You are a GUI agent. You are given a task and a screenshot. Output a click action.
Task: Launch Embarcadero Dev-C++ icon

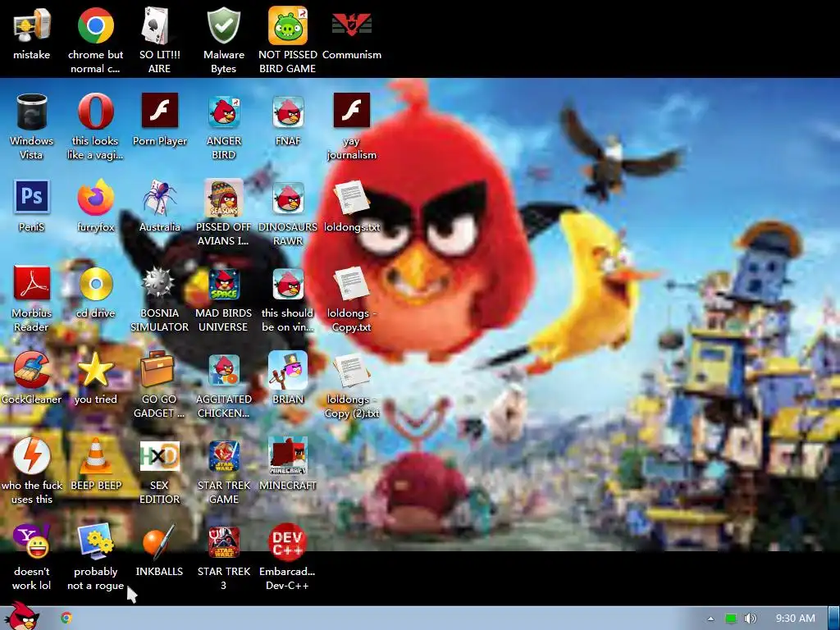pyautogui.click(x=288, y=541)
